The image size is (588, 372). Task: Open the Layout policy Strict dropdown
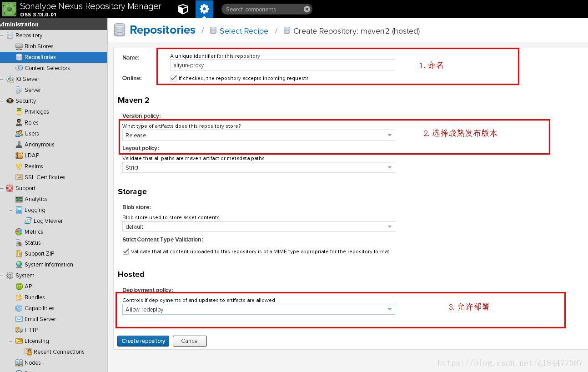pos(258,167)
